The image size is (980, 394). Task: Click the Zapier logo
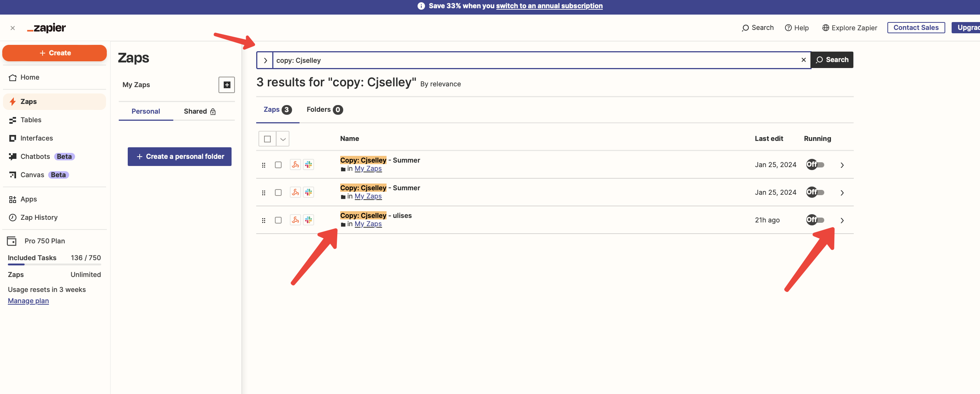[x=46, y=28]
